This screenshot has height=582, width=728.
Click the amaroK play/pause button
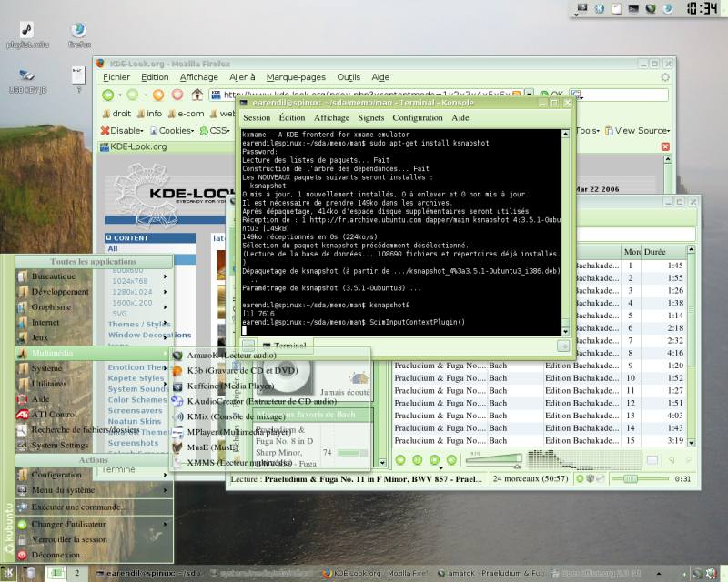point(418,459)
